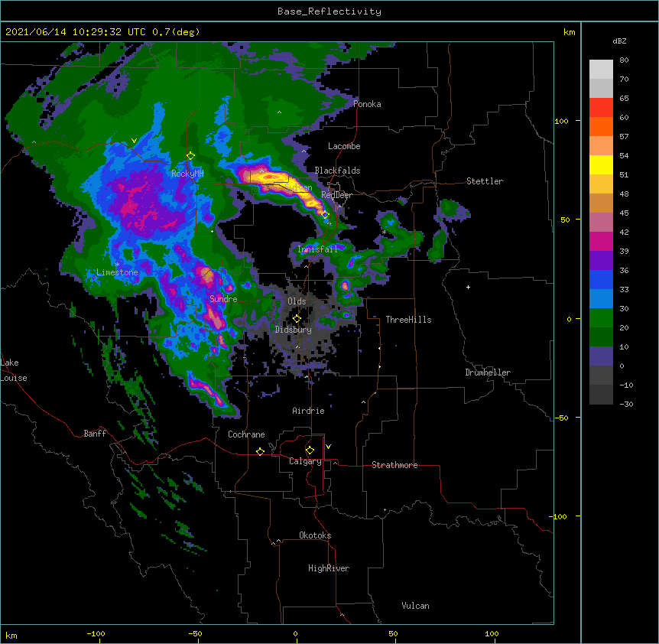Select the orange 57-60 dBZ legend swatch

coord(601,126)
